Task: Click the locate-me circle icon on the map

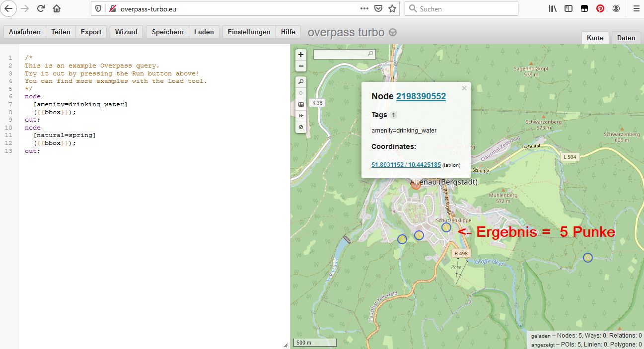Action: [301, 93]
